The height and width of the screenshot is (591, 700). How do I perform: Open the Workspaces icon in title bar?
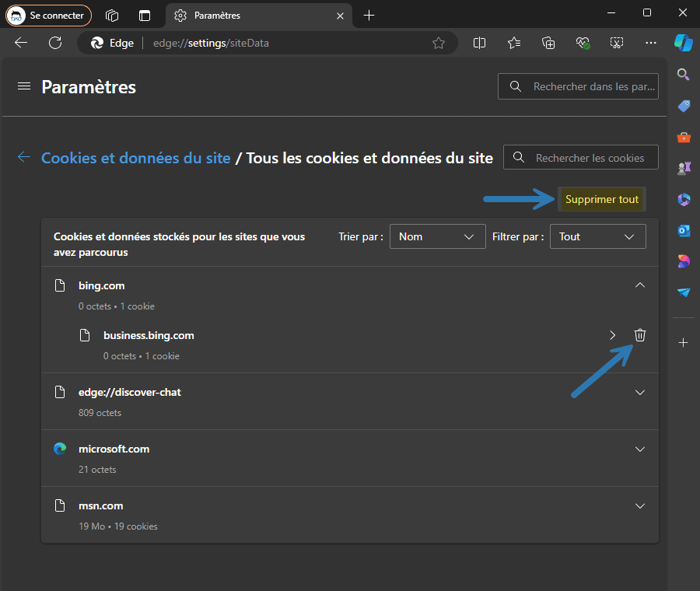[111, 16]
